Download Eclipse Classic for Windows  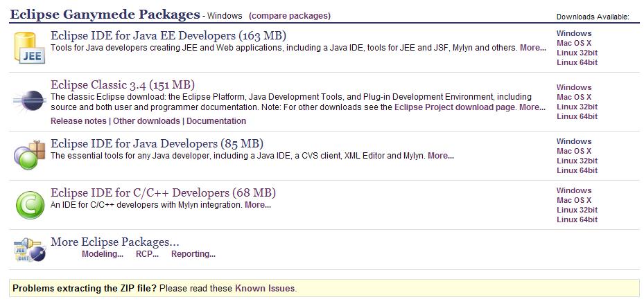(x=574, y=87)
